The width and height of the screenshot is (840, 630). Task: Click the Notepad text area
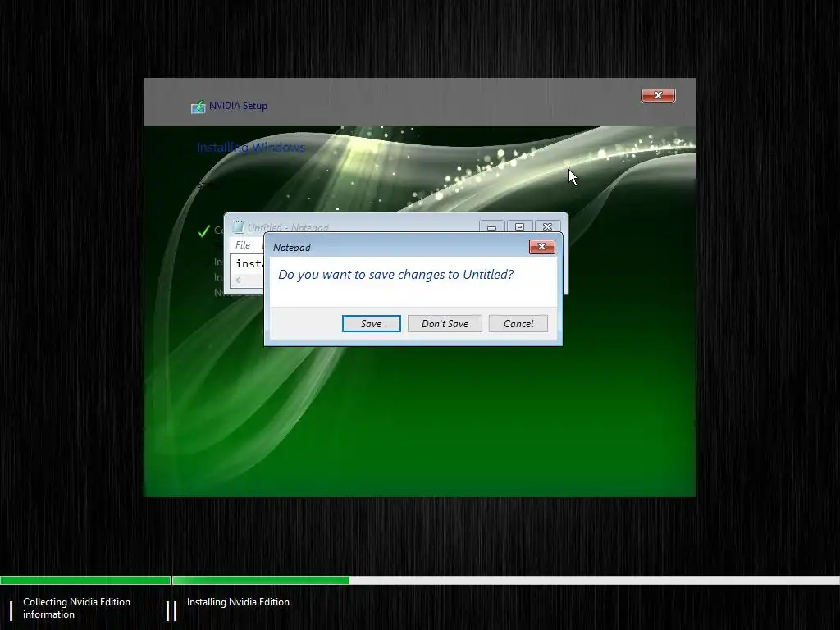coord(249,264)
